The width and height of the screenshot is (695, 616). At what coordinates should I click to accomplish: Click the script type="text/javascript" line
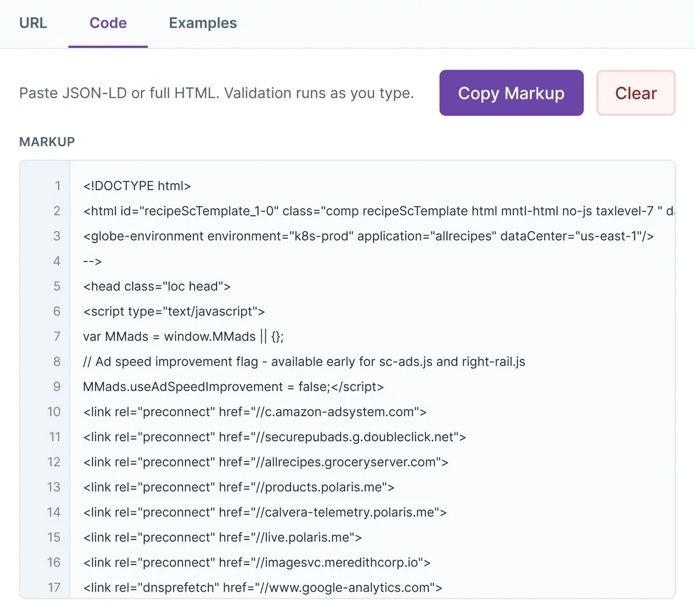pyautogui.click(x=174, y=311)
